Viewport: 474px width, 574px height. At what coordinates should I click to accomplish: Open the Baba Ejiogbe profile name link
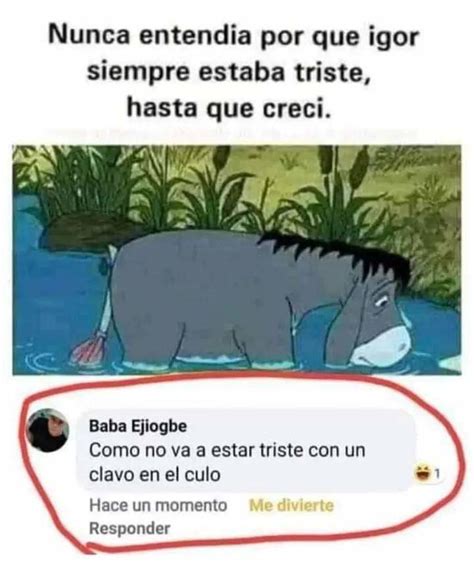coord(138,426)
